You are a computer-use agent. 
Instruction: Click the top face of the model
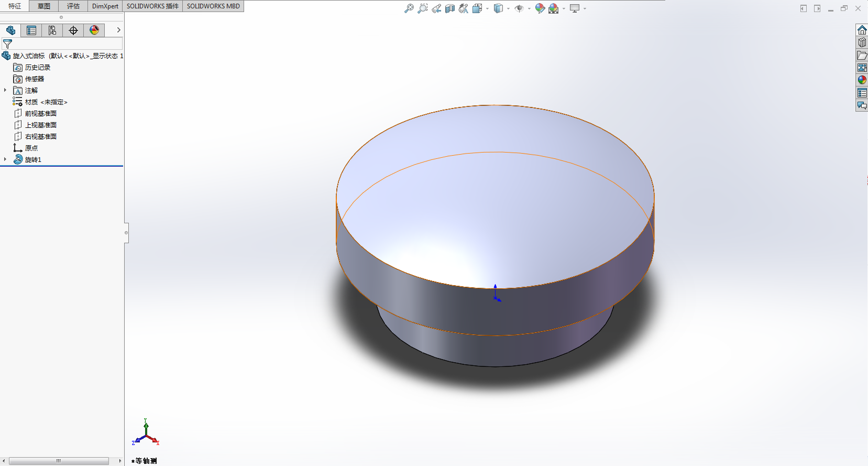tap(495, 197)
